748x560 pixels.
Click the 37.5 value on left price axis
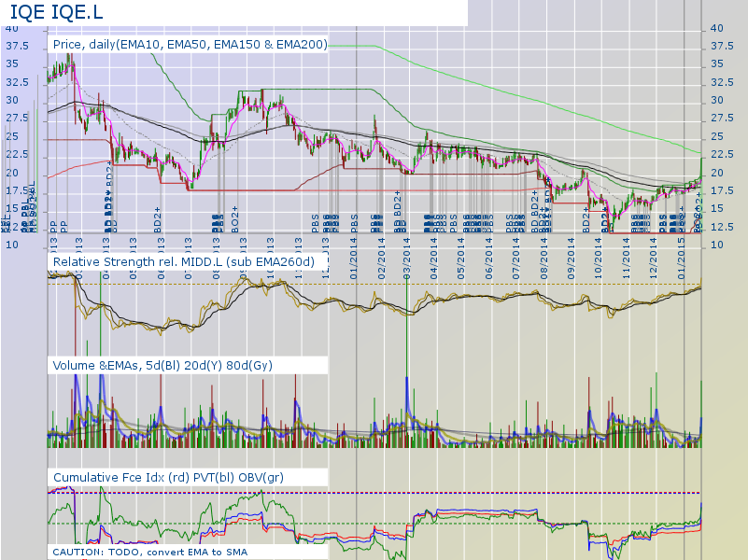click(x=17, y=47)
